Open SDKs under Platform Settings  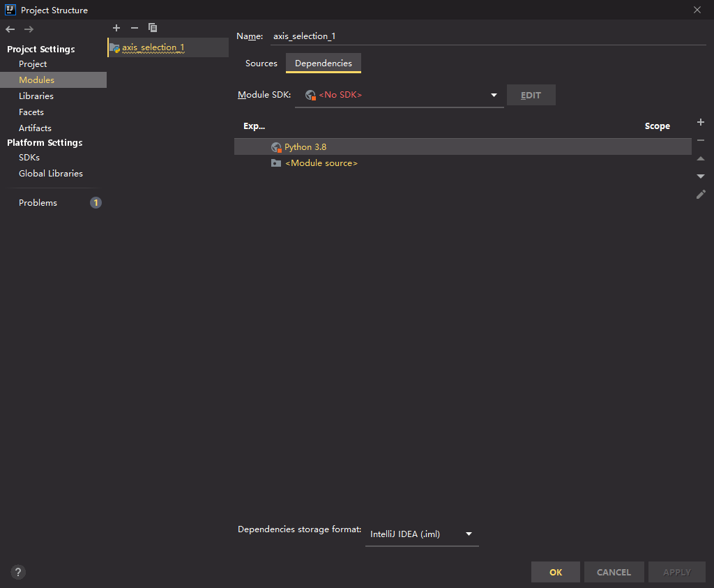29,158
